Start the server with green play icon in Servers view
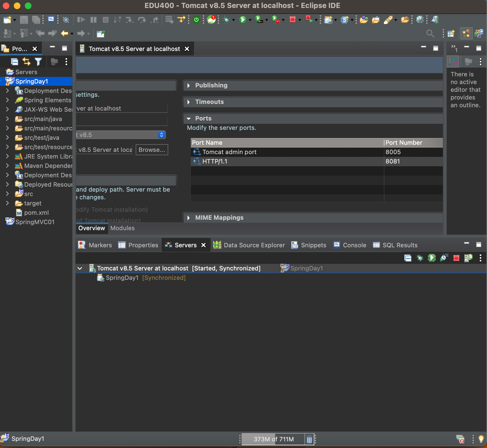The image size is (487, 448). (432, 258)
